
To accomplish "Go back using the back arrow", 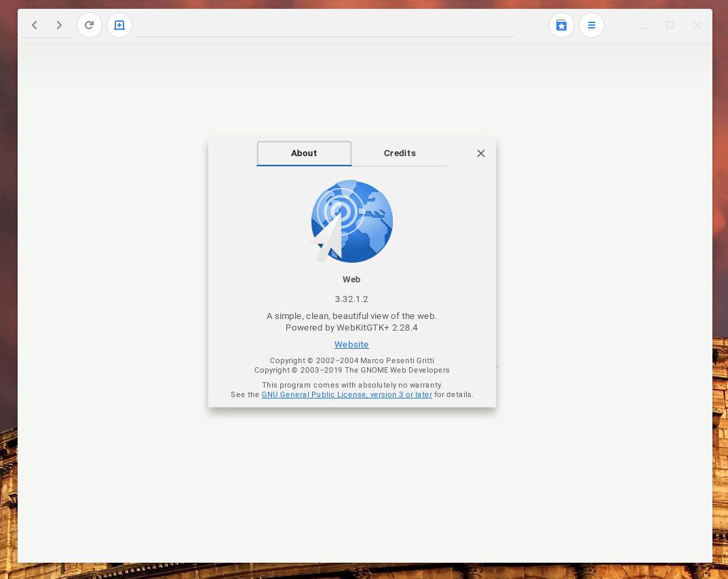I will (35, 25).
